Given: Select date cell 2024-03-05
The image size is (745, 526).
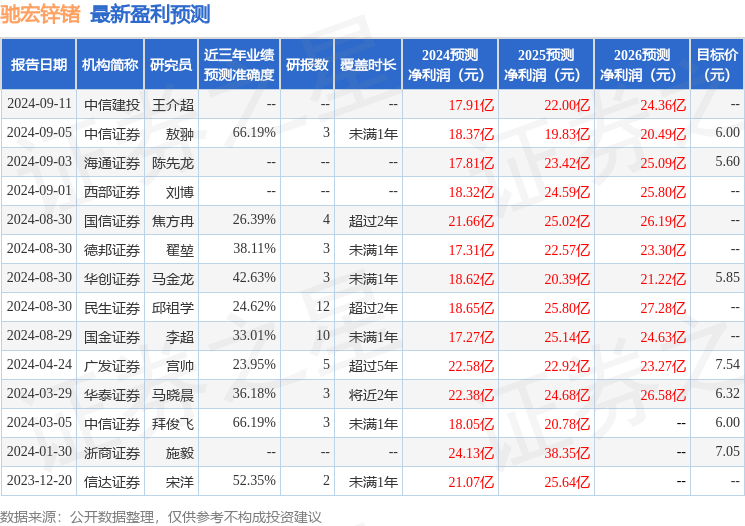Looking at the screenshot, I should 39,422.
